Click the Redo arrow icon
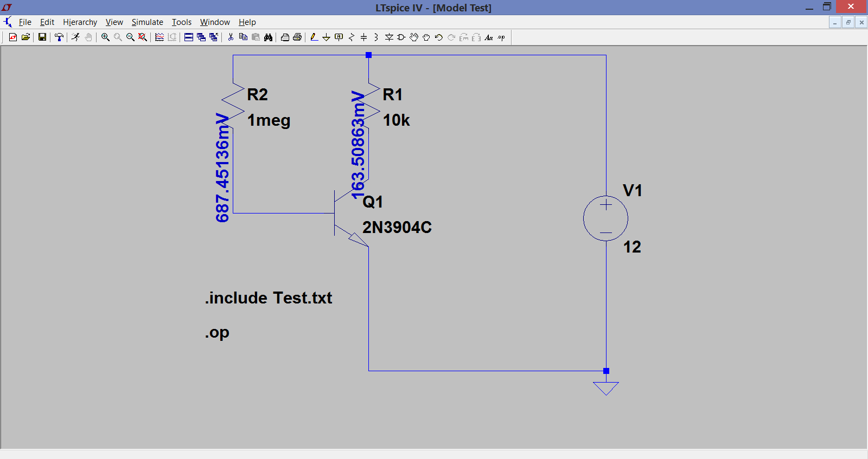 [451, 37]
